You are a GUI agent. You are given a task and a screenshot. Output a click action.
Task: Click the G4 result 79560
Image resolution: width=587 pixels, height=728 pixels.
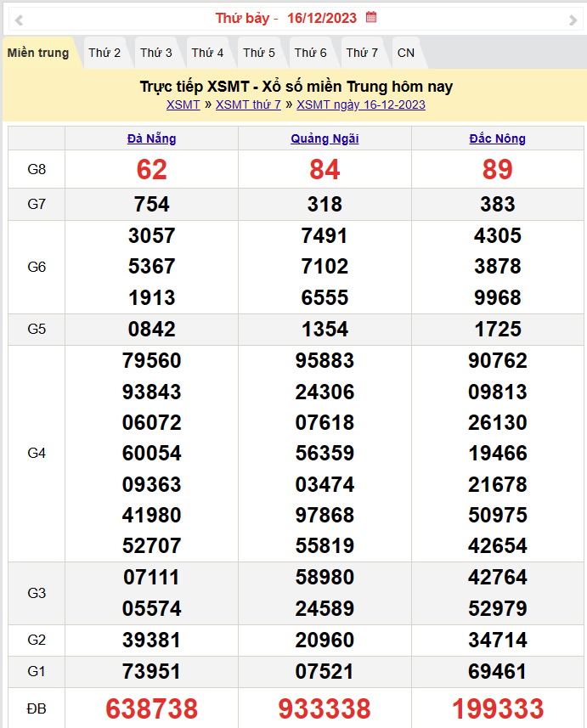tap(151, 361)
